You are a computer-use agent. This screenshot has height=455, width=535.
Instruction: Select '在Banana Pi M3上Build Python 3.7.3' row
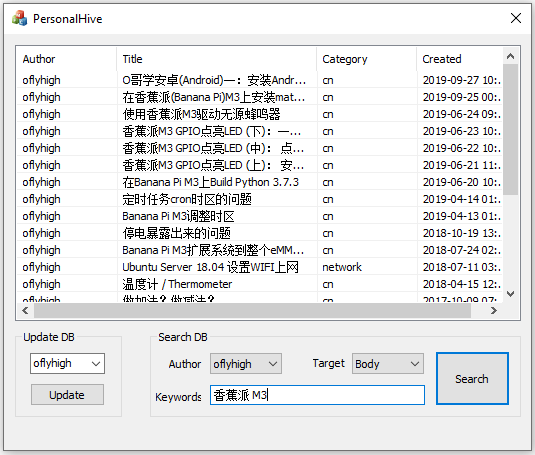click(x=259, y=182)
